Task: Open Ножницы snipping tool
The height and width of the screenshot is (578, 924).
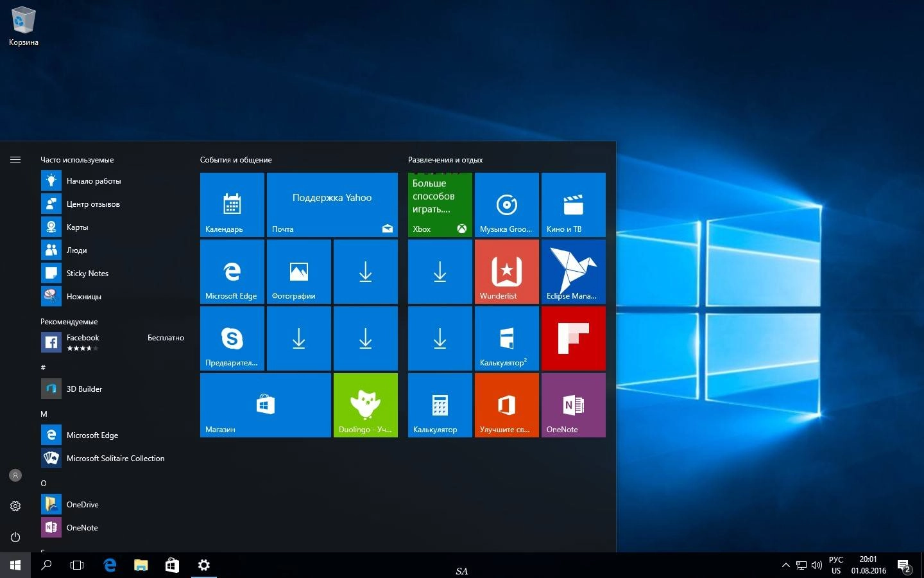Action: coord(113,297)
